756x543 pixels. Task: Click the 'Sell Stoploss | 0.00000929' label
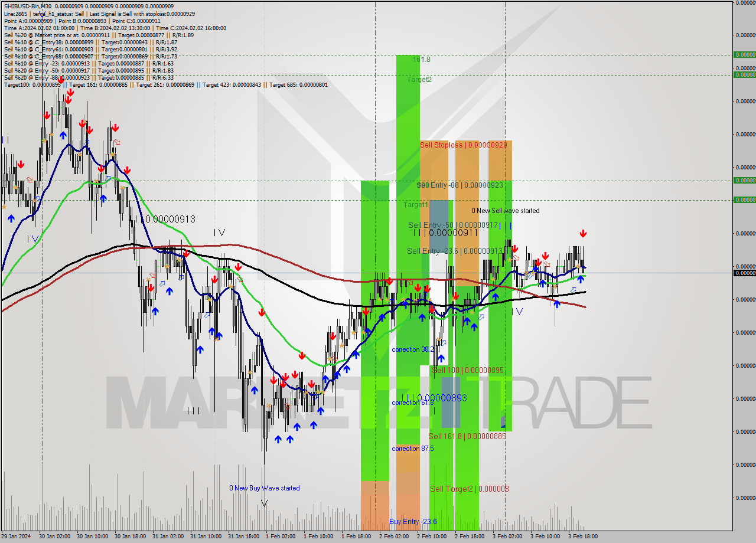click(x=463, y=145)
